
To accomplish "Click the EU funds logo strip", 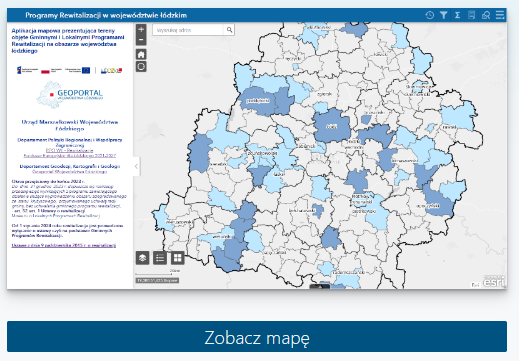I will point(70,70).
